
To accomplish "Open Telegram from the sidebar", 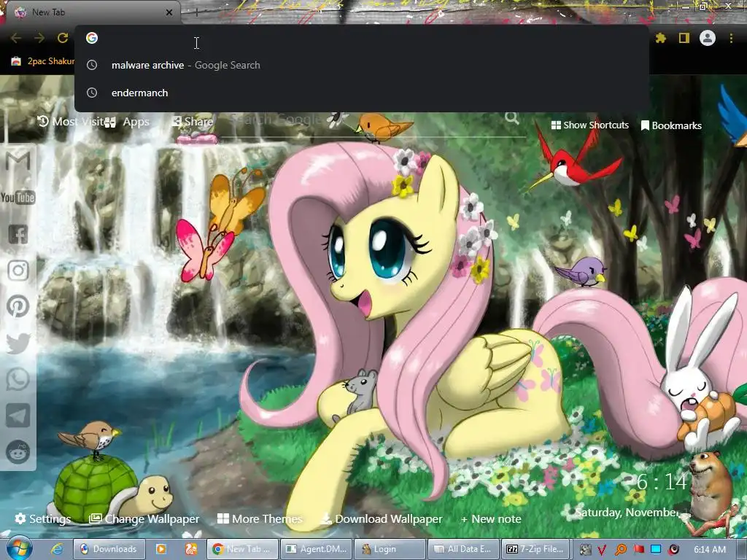I will [18, 416].
